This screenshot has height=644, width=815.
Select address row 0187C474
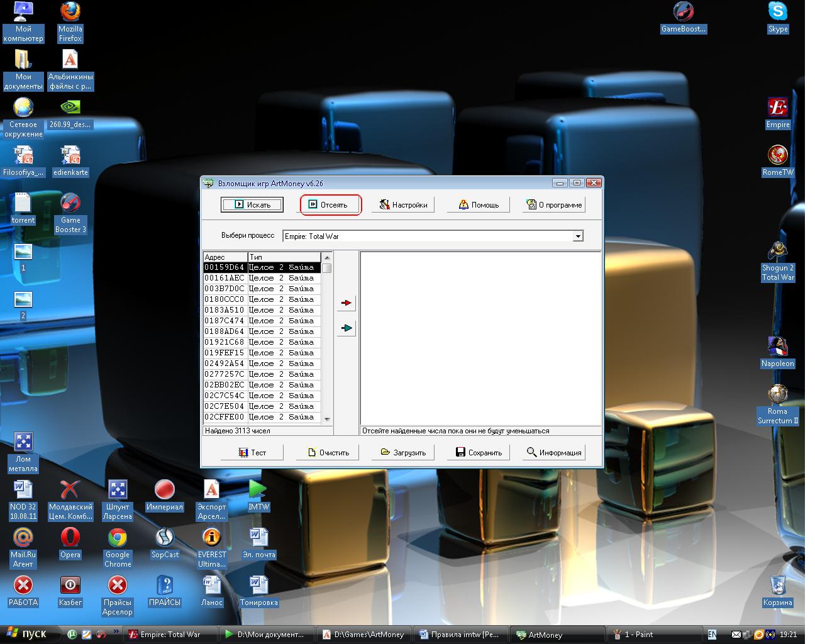tap(262, 321)
